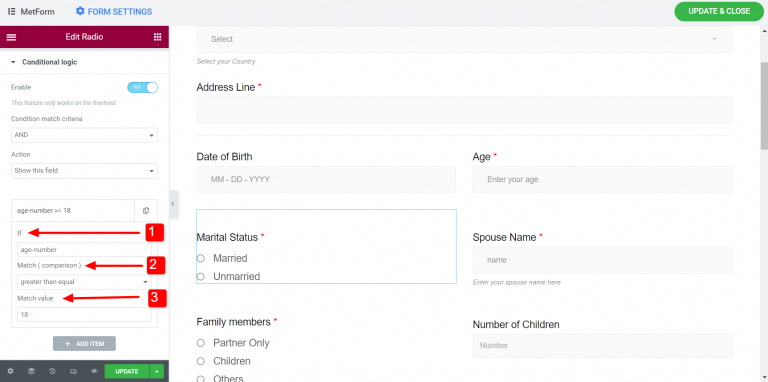The image size is (768, 382).
Task: Click the preview eye icon
Action: [94, 371]
